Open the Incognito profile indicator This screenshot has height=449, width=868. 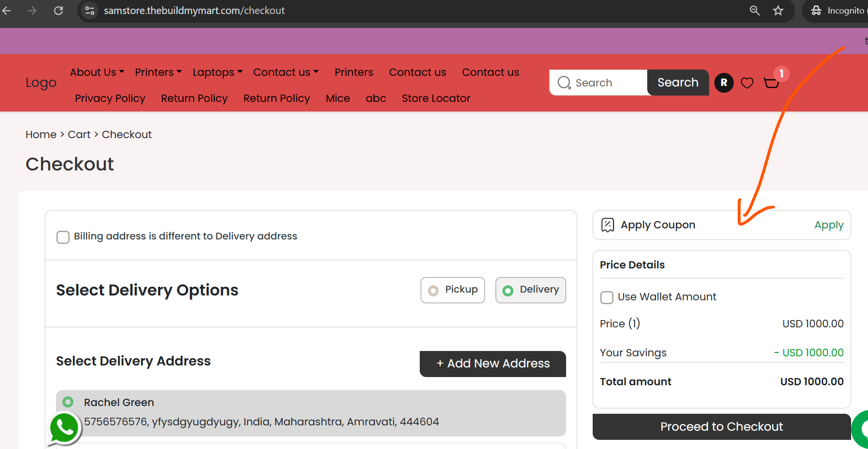(x=837, y=11)
